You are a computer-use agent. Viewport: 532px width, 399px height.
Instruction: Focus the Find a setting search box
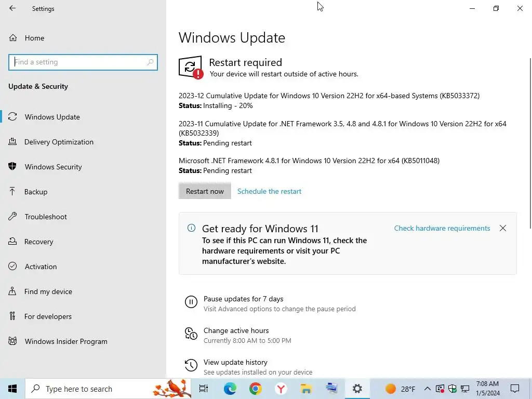(x=83, y=62)
